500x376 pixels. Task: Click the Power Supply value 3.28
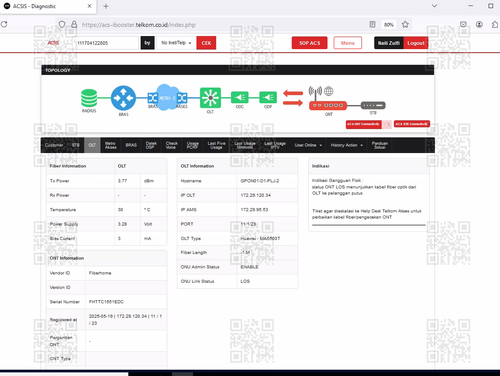(x=122, y=224)
